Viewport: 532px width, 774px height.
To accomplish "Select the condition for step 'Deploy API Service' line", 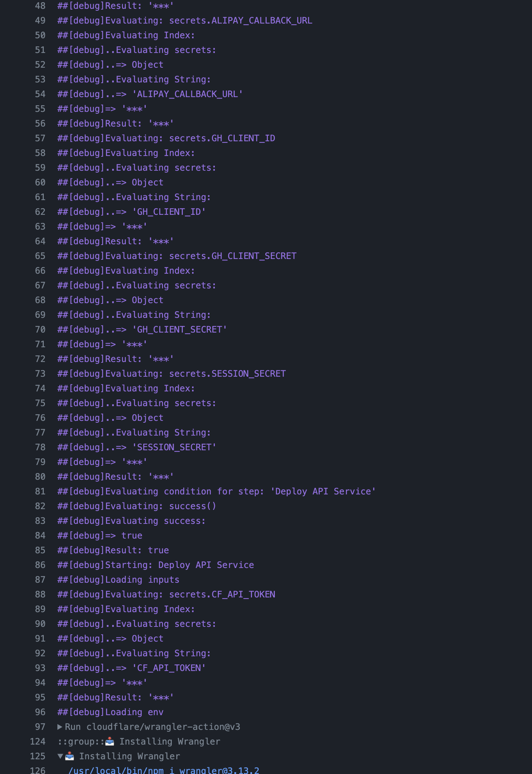I will [x=217, y=491].
